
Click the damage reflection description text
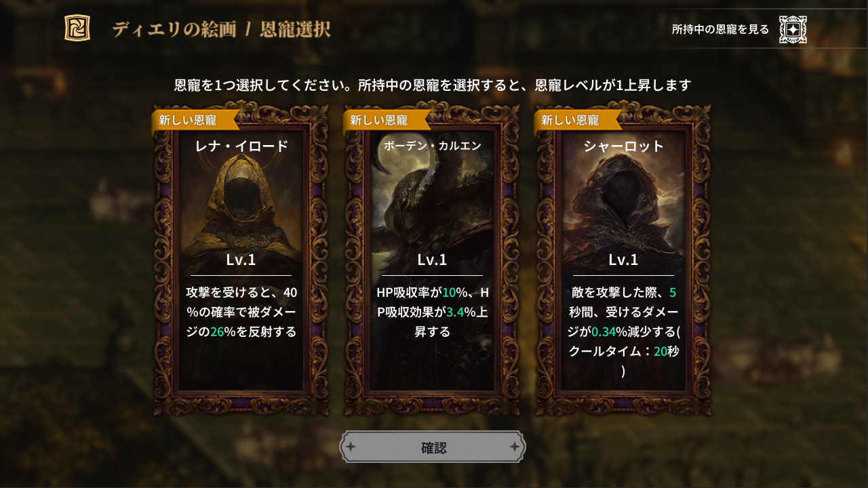(x=241, y=312)
